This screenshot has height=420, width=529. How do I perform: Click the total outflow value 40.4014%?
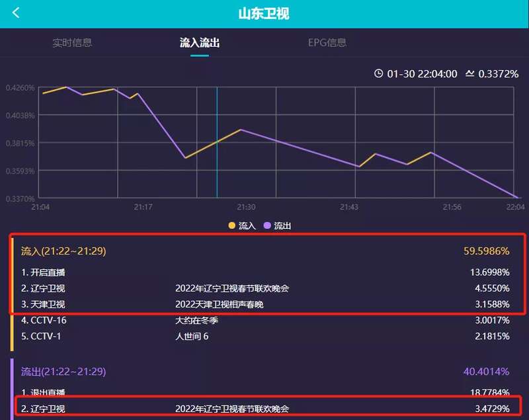pyautogui.click(x=486, y=372)
